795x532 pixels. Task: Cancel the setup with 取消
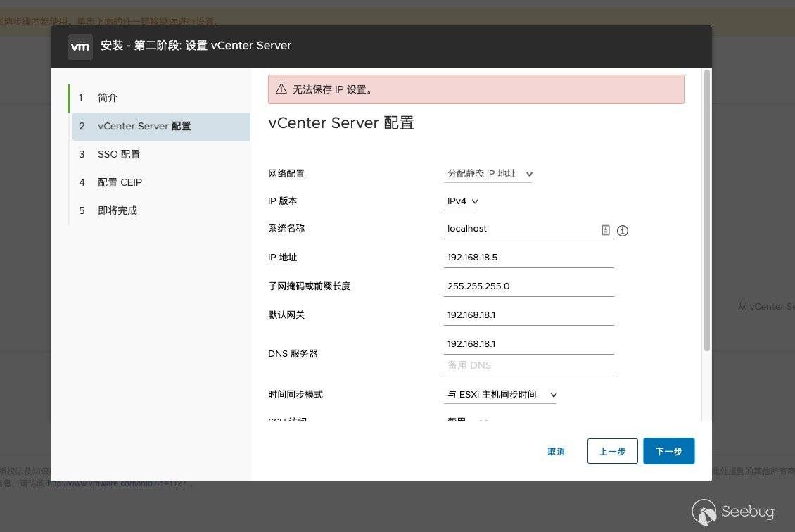click(x=556, y=451)
